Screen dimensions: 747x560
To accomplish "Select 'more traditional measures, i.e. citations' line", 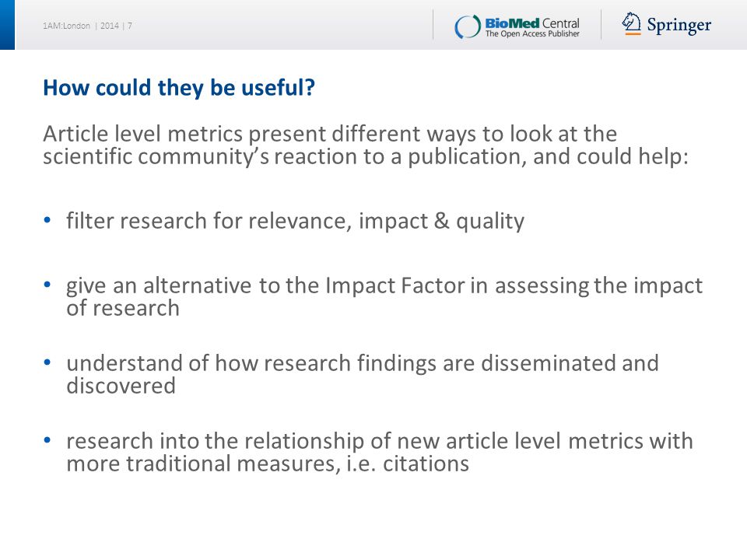I will [268, 464].
